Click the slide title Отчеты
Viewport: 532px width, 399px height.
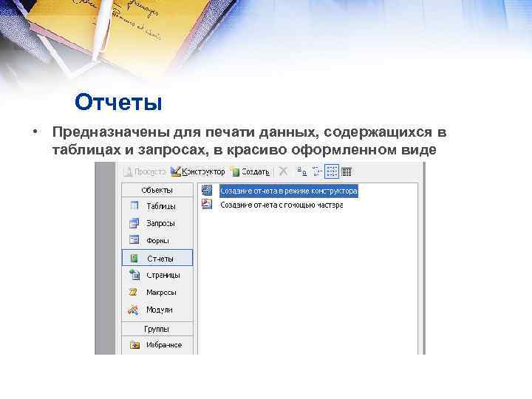[x=118, y=102]
